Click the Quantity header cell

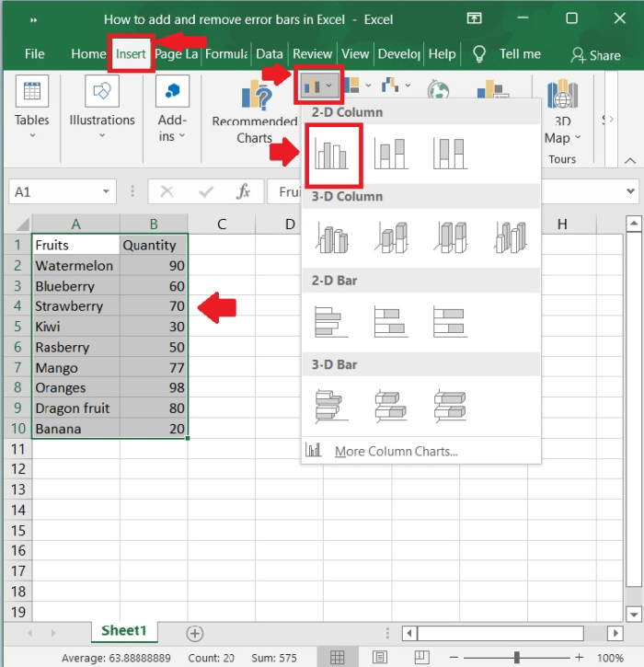(x=154, y=245)
